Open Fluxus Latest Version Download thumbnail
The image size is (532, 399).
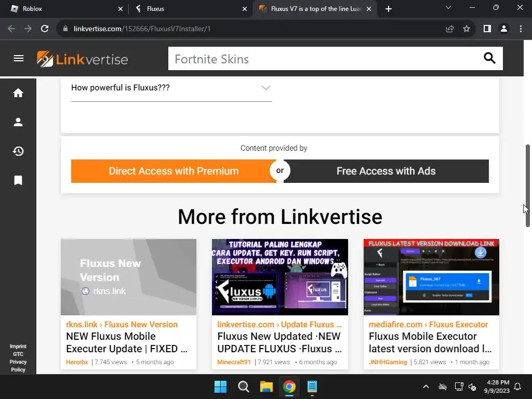[431, 277]
